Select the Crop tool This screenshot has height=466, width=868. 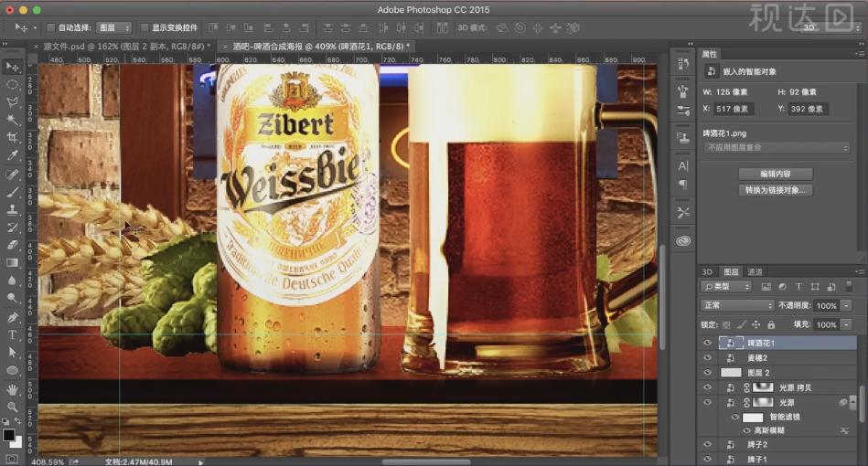pos(13,137)
